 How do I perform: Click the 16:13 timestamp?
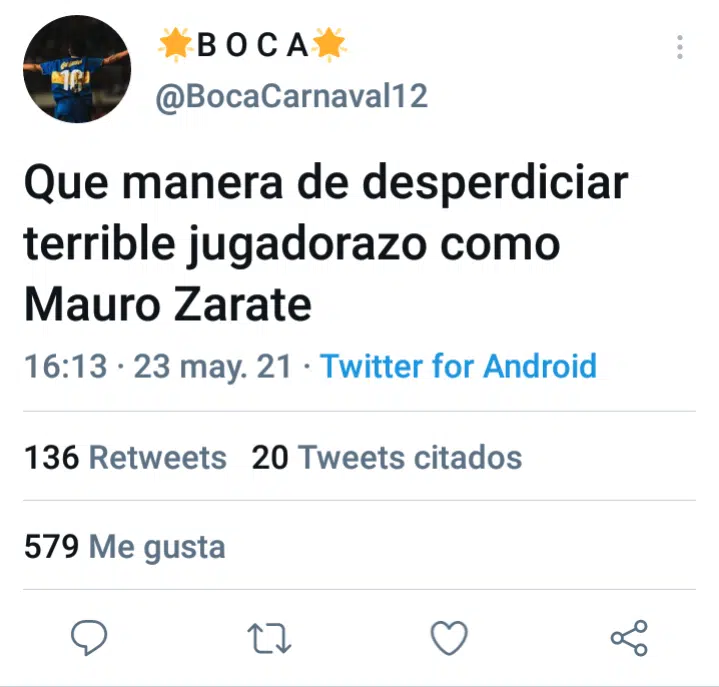[66, 366]
